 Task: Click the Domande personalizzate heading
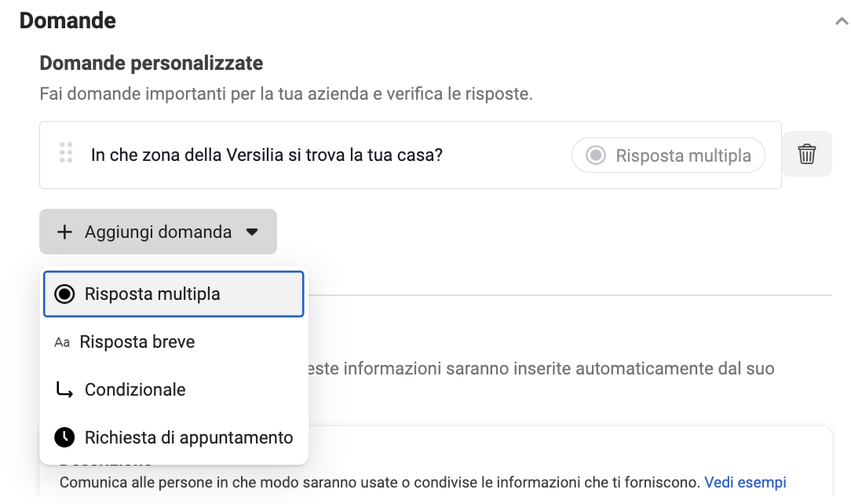pos(152,63)
